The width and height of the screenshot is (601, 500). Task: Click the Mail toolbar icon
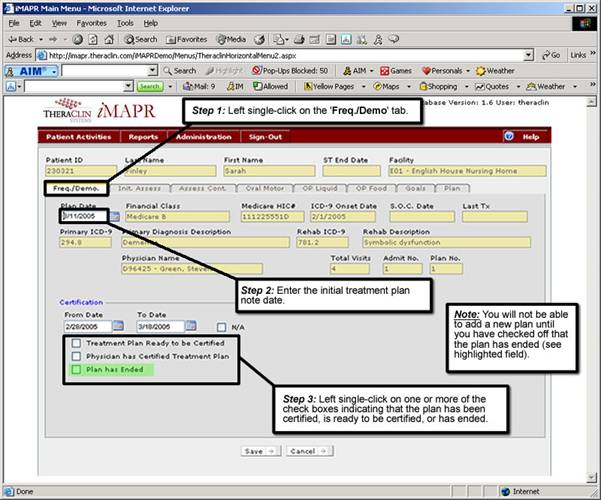280,39
